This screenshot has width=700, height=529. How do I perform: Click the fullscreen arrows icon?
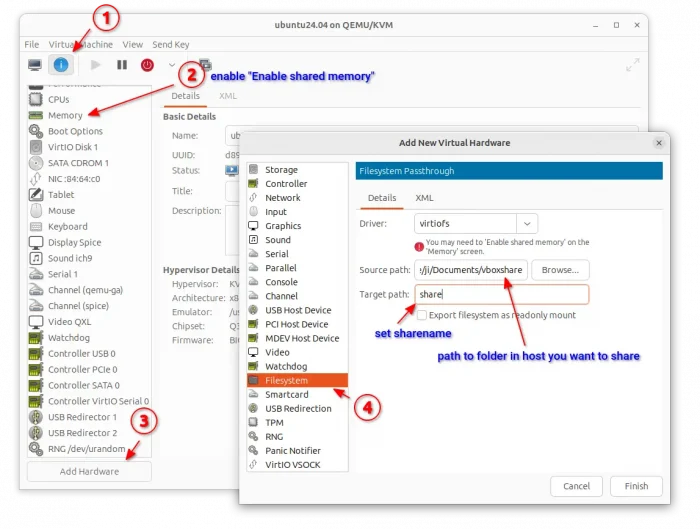633,65
